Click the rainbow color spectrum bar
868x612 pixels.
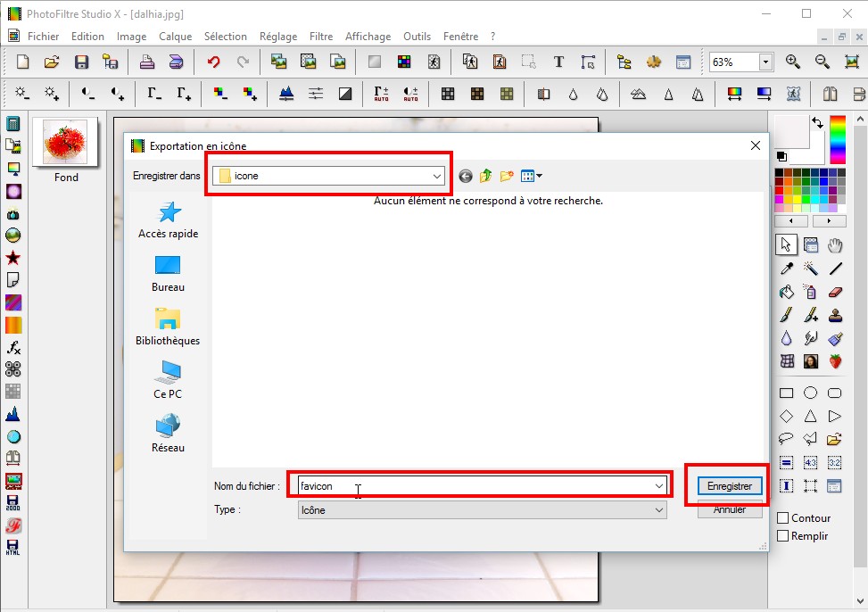[x=838, y=139]
